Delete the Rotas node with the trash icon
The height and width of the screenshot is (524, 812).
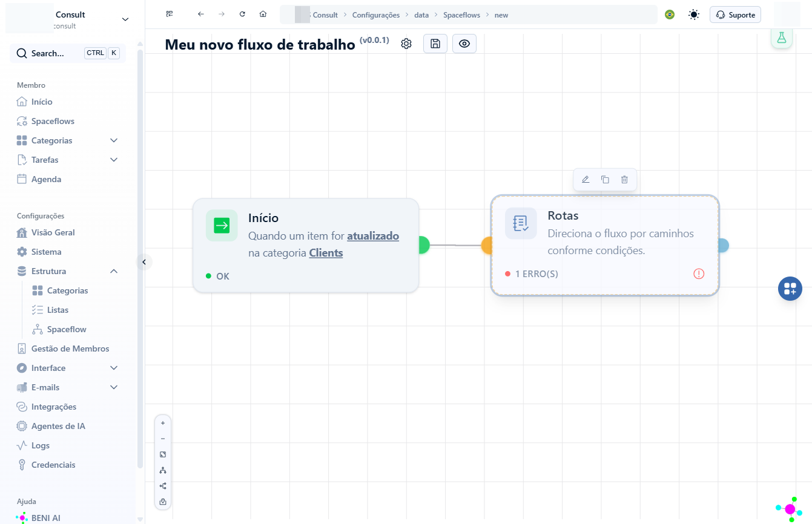(x=624, y=179)
